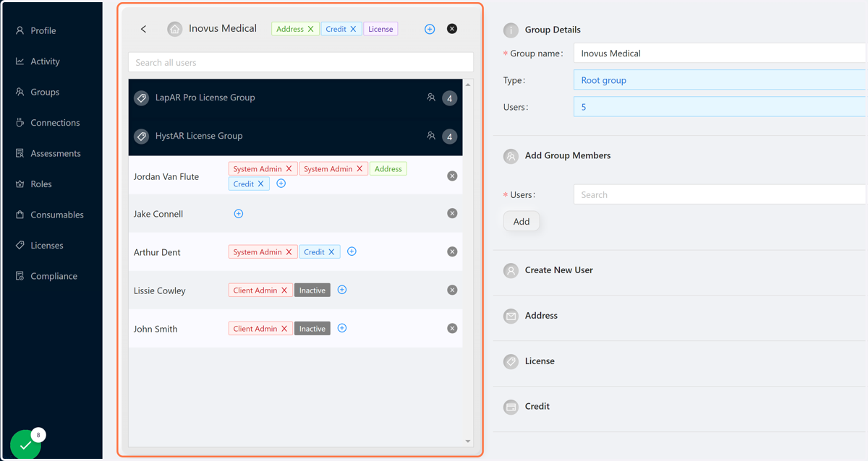Remove John Smith's Client Admin tag

(284, 329)
